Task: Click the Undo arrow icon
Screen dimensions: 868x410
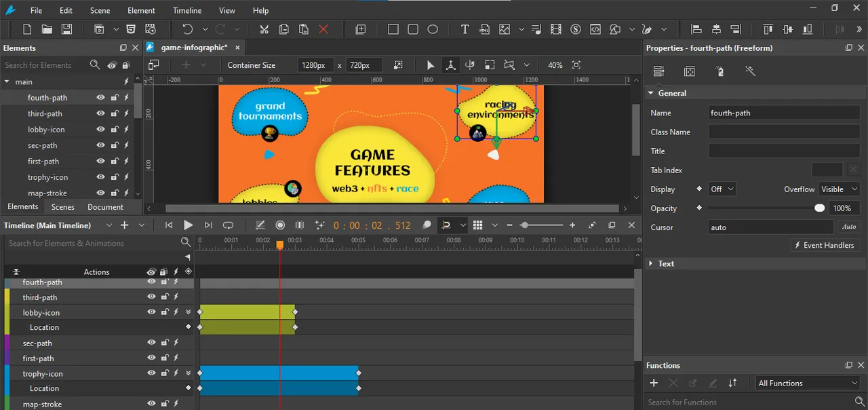Action: [x=187, y=29]
